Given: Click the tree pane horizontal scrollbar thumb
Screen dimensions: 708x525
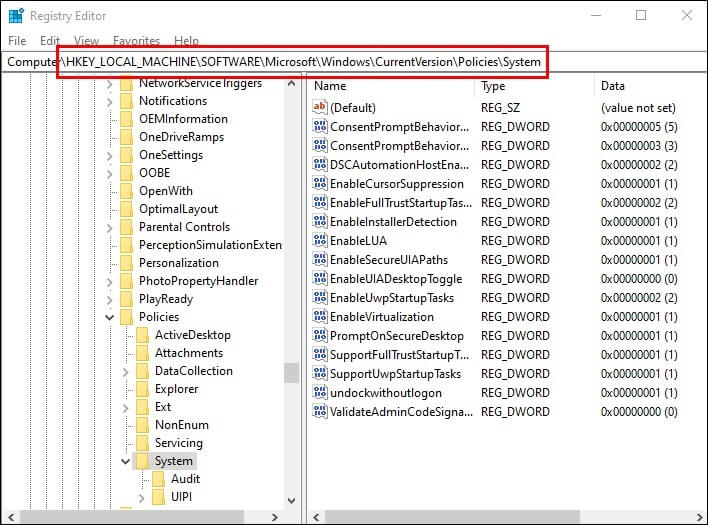Looking at the screenshot, I should point(132,517).
